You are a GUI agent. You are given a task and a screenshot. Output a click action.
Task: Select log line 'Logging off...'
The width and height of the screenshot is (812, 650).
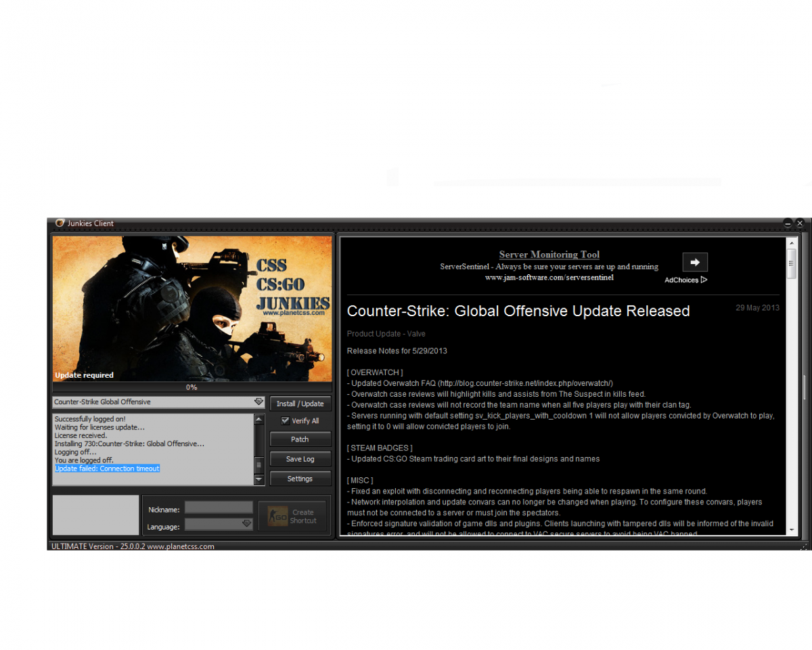[x=75, y=452]
